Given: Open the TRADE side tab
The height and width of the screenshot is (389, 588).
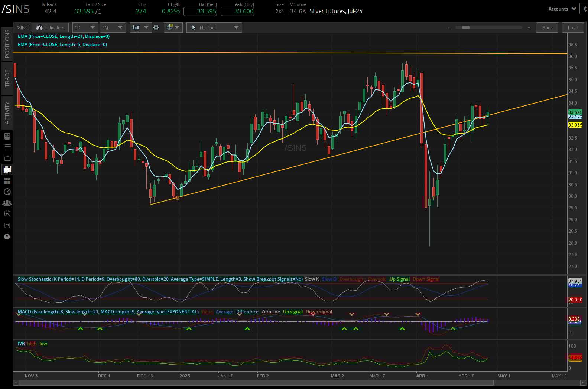Looking at the screenshot, I should tap(7, 78).
